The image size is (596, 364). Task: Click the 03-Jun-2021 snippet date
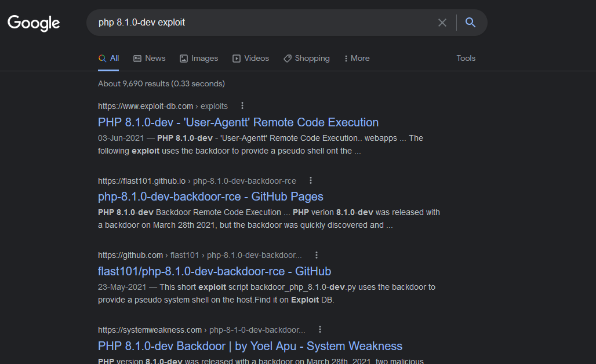pos(121,138)
